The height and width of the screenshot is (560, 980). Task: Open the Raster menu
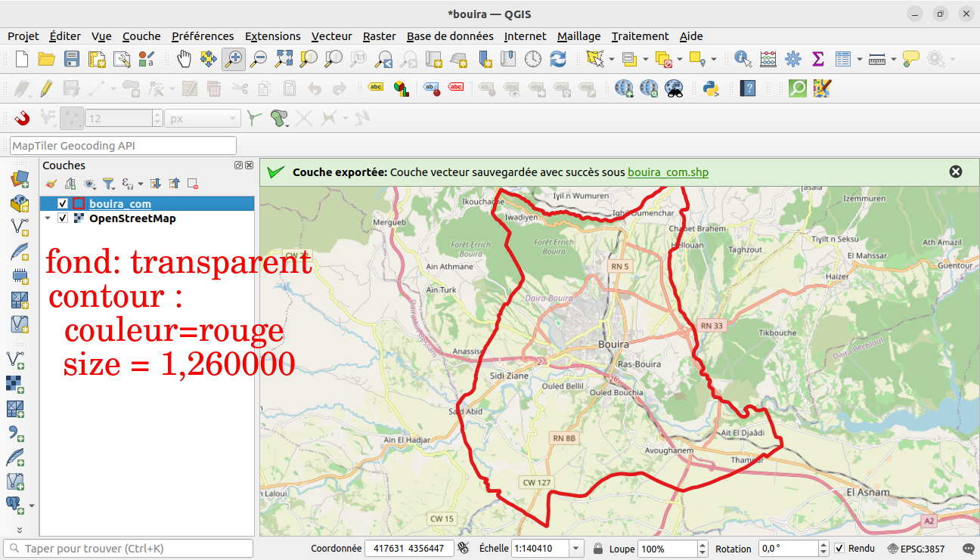[379, 36]
